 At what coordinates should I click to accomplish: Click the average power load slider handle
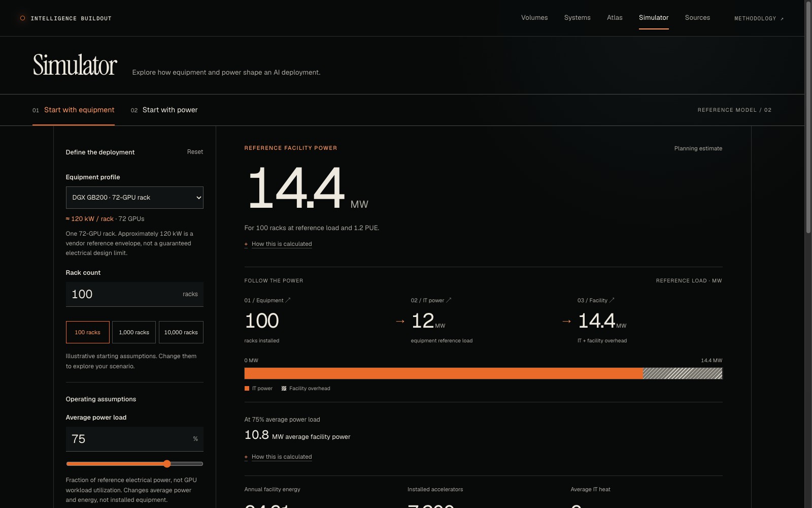tap(167, 464)
